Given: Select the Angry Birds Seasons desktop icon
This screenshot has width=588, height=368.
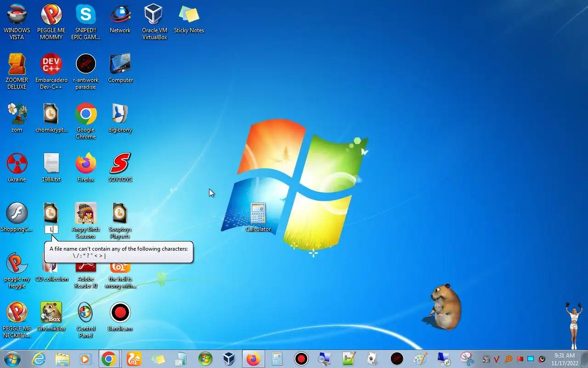Looking at the screenshot, I should coord(86,221).
